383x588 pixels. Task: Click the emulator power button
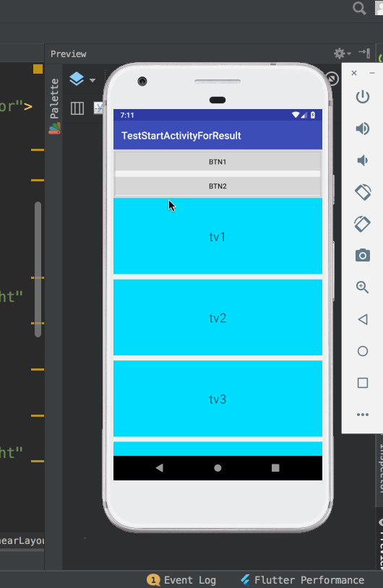[x=362, y=97]
